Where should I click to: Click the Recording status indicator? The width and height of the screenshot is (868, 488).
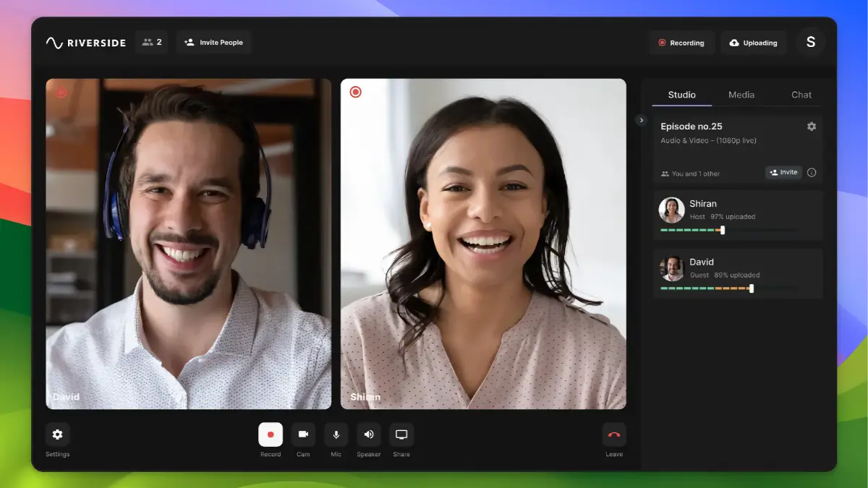coord(681,43)
